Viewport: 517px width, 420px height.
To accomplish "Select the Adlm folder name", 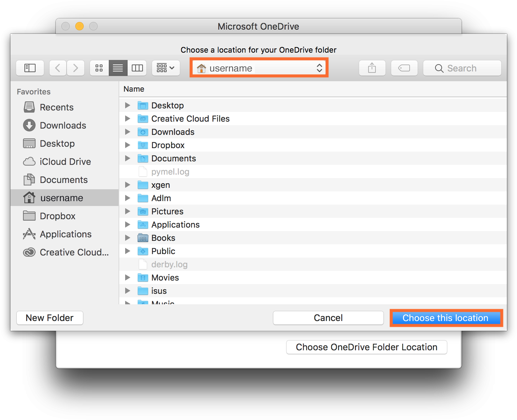I will click(161, 198).
